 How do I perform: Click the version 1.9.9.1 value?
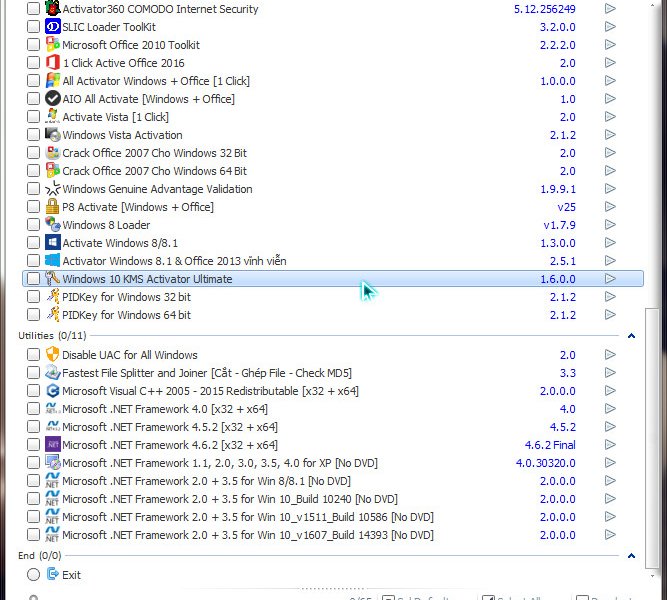(558, 189)
